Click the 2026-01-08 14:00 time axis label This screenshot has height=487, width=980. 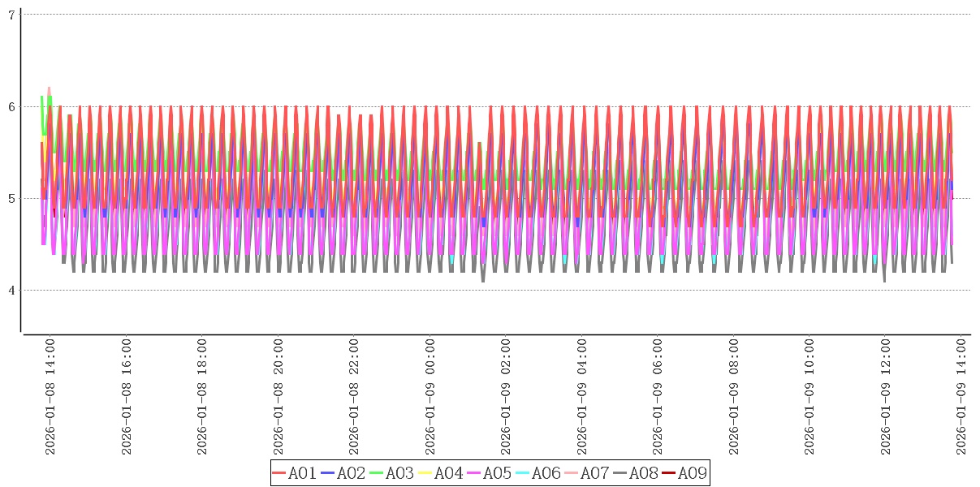[50, 397]
